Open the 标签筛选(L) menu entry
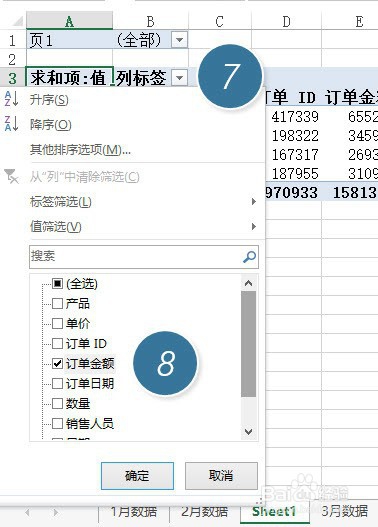 (x=61, y=202)
